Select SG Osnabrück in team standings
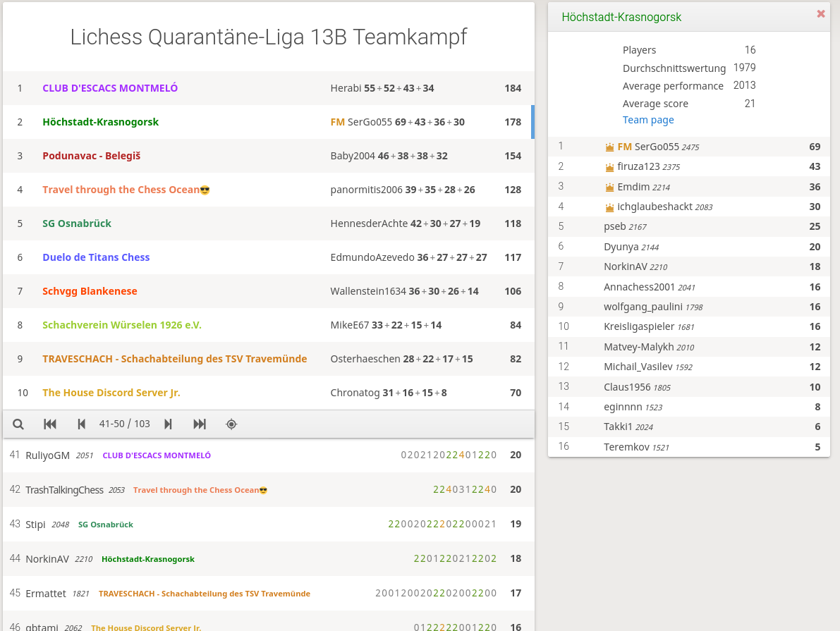Image resolution: width=840 pixels, height=631 pixels. [77, 223]
